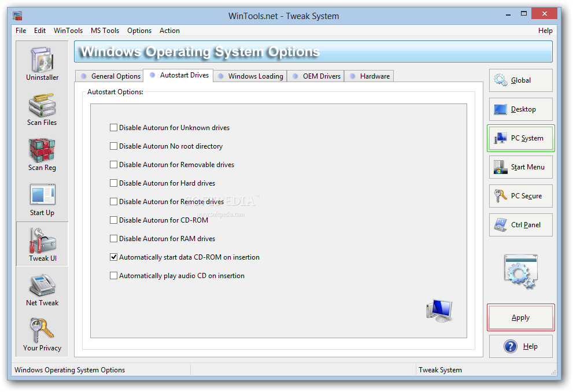Click the WinTools app icon in title bar
573x392 pixels.
[17, 16]
